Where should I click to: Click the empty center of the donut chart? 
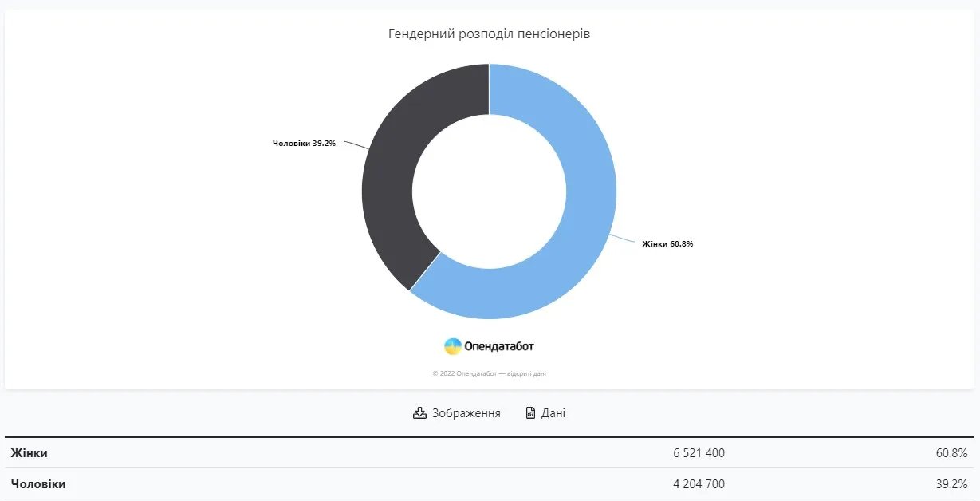point(489,191)
